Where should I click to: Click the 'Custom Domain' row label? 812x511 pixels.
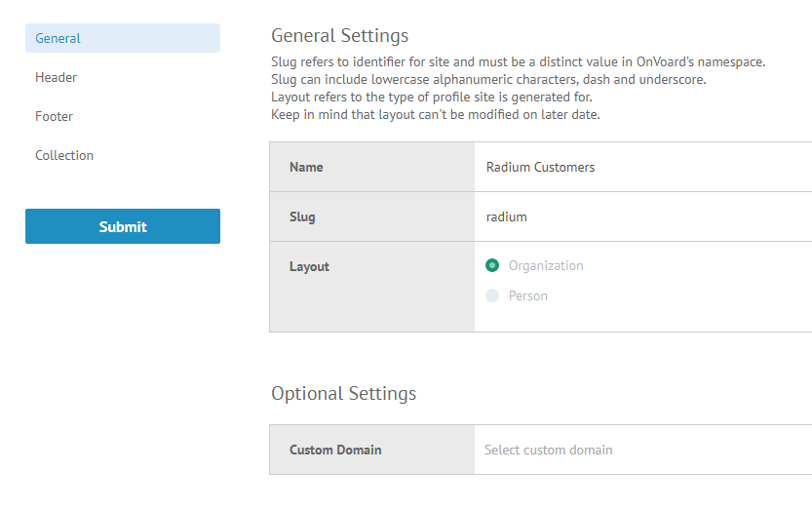335,450
